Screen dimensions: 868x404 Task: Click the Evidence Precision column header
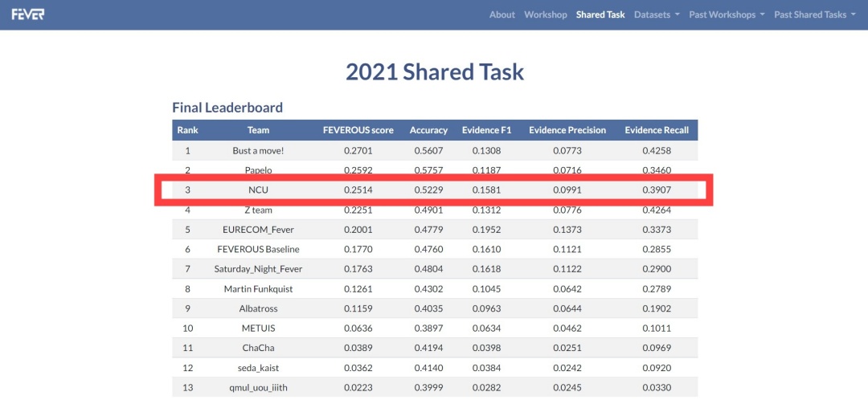click(x=567, y=130)
